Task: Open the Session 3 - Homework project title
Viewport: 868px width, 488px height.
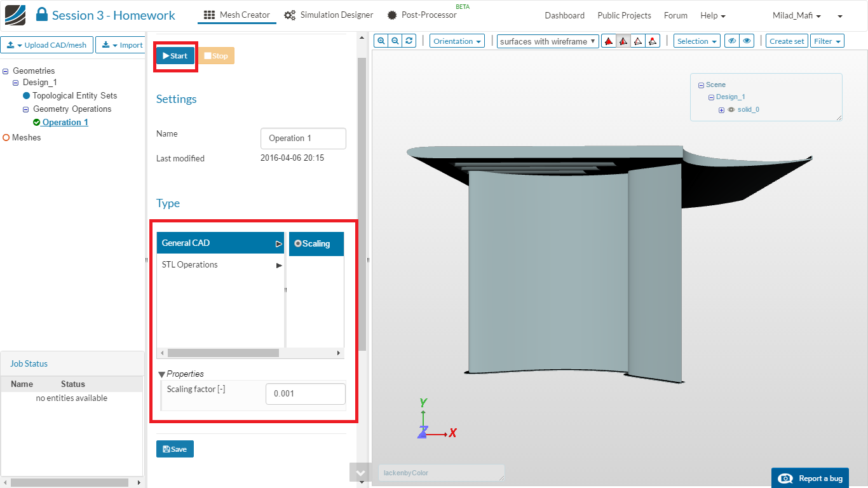Action: [114, 15]
